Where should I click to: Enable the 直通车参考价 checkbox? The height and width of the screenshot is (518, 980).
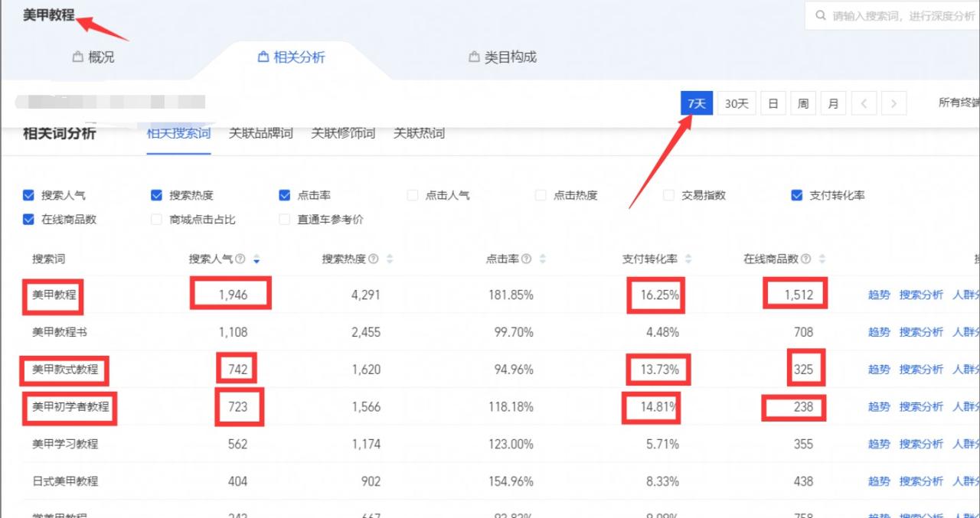[285, 220]
